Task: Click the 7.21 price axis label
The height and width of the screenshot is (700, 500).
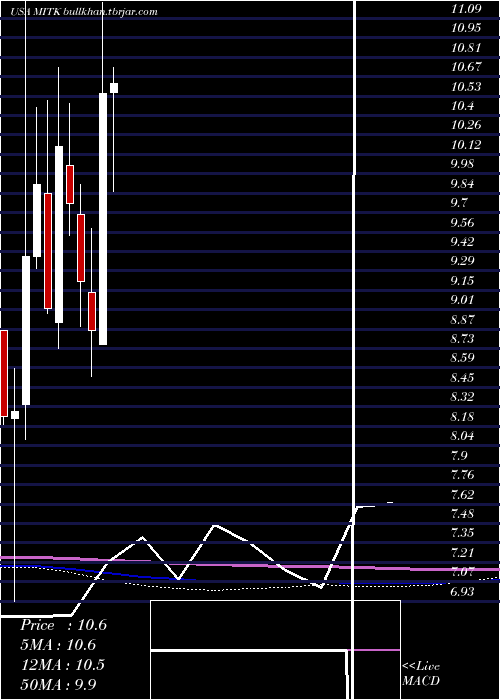Action: click(x=462, y=553)
